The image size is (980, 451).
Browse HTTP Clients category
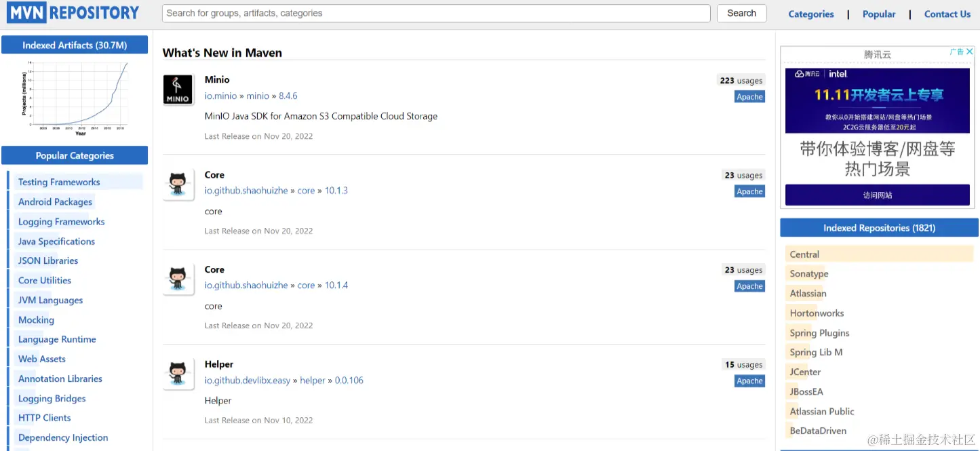45,418
